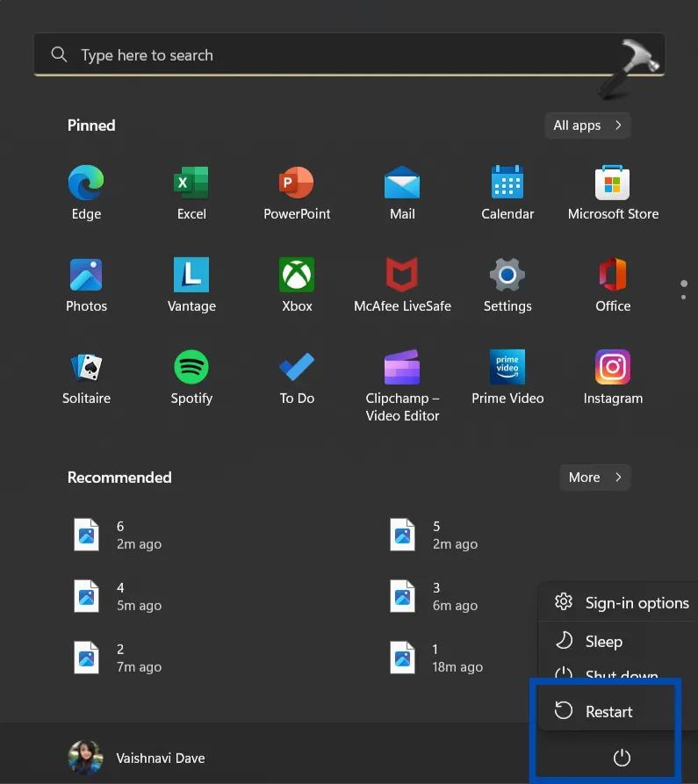The width and height of the screenshot is (698, 784).
Task: Open recommended file 6 from 2m ago
Action: point(118,535)
